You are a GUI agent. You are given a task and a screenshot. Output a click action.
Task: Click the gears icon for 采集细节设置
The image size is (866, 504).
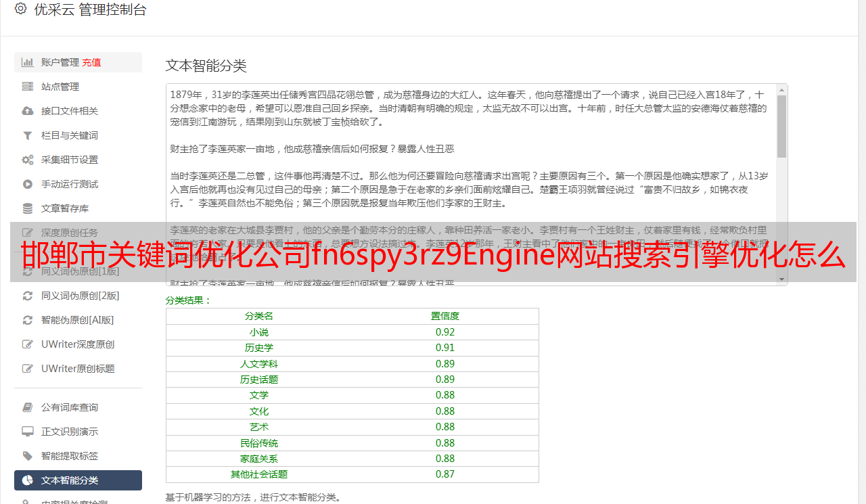28,160
